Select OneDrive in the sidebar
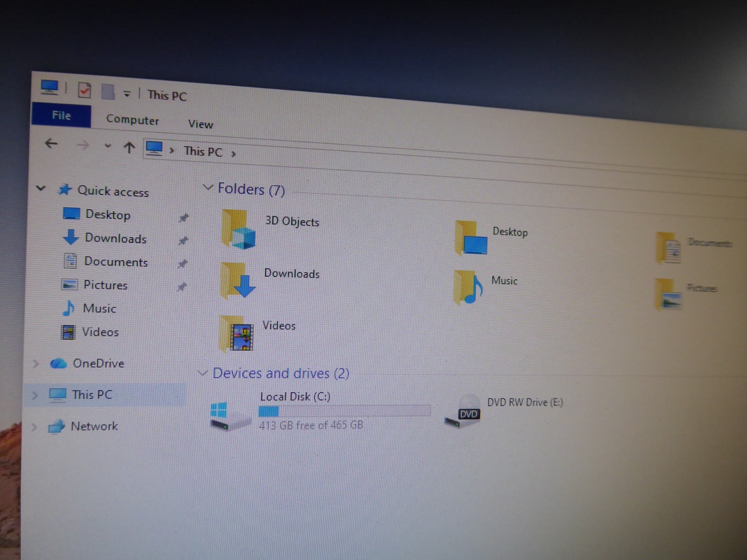The height and width of the screenshot is (560, 747). [99, 364]
